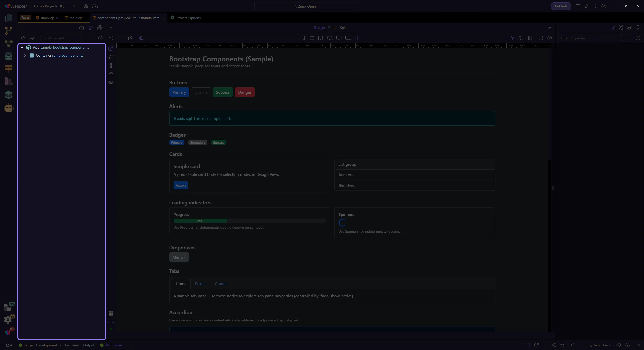Click the cloud icon next to project settings
This screenshot has height=350, width=644.
point(95,6)
